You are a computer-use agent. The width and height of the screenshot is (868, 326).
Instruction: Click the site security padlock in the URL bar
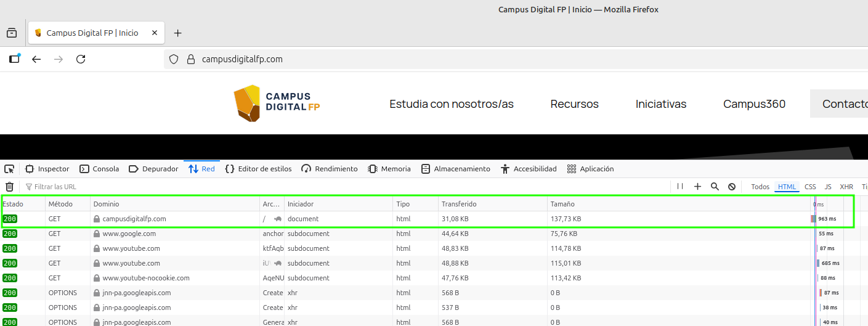[190, 59]
